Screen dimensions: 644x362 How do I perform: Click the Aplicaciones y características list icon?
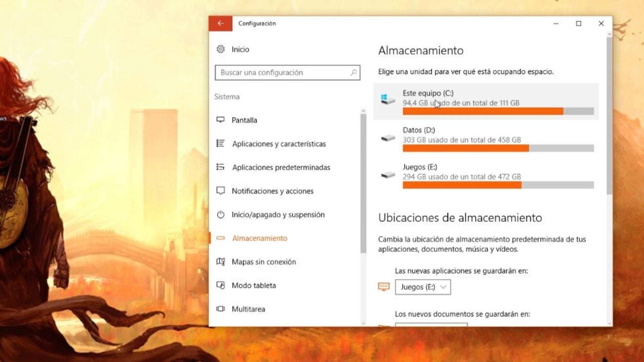pos(221,144)
